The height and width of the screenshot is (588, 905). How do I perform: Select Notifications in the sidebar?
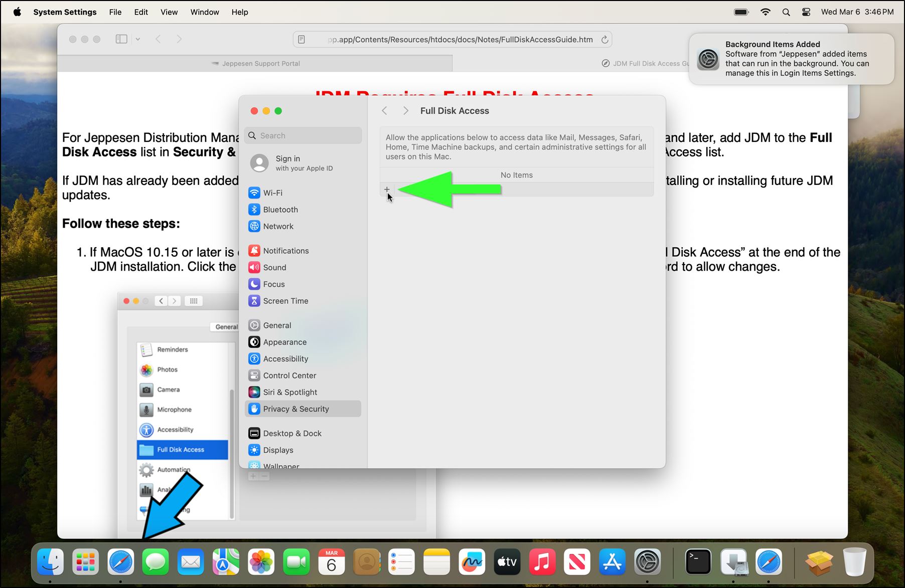(285, 251)
